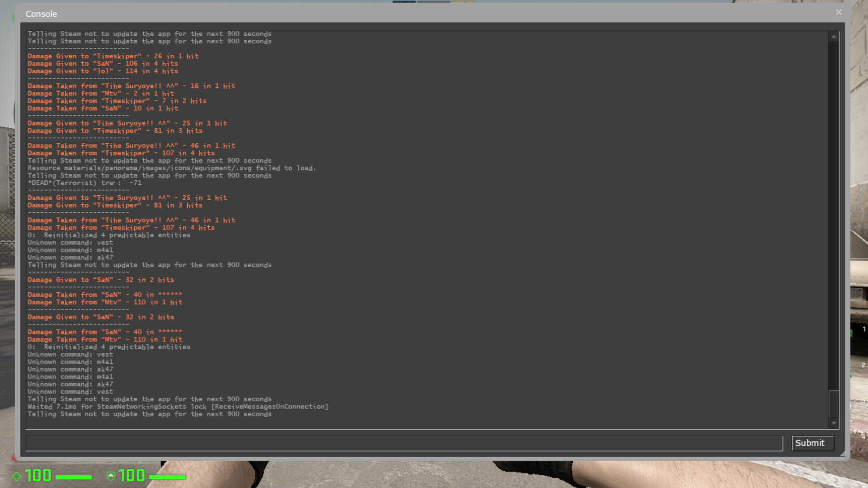Click the 'Resource materials/panorama' failed-to-load message
This screenshot has width=868, height=488.
172,168
